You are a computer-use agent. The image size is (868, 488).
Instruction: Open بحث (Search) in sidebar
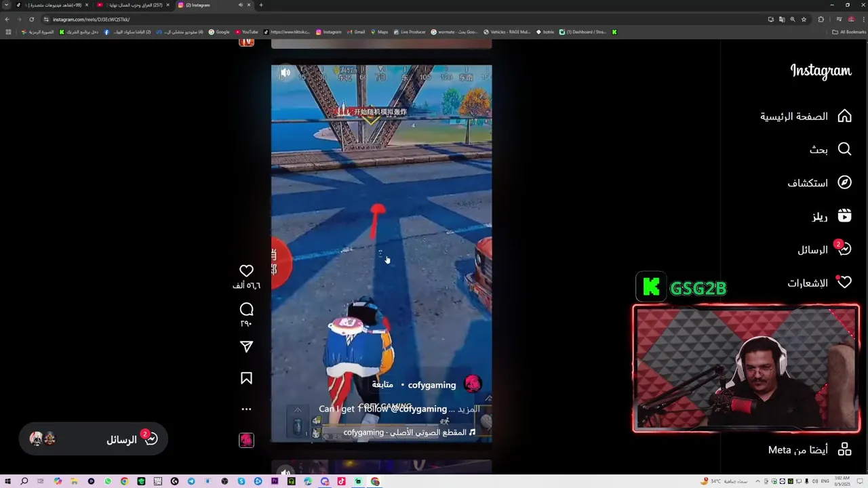pos(830,149)
